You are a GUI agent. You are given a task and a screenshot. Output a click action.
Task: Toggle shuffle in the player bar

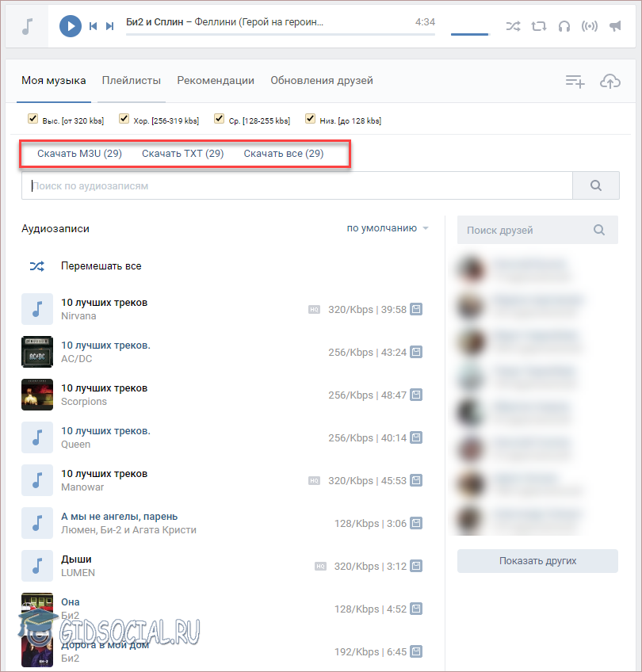(x=513, y=26)
